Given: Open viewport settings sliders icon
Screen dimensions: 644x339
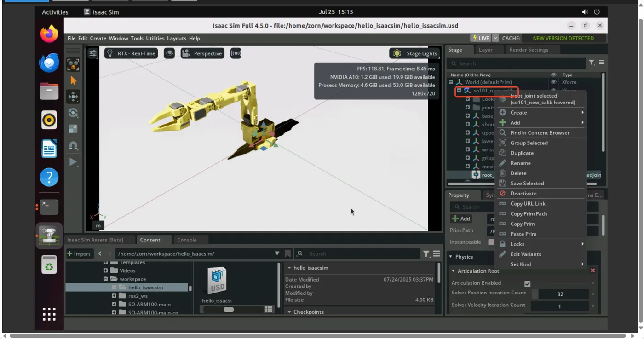Looking at the screenshot, I should tap(93, 53).
